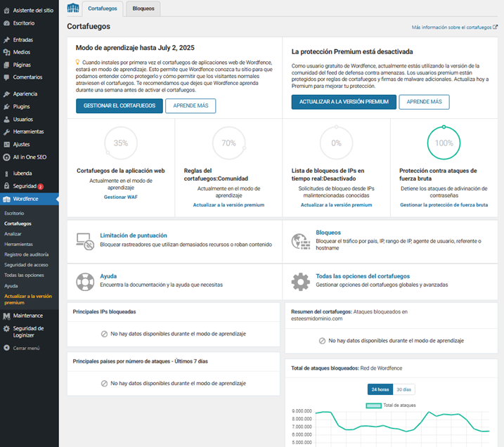Click the Wordfence logo beside the tabs
The width and height of the screenshot is (504, 447).
coord(73,8)
